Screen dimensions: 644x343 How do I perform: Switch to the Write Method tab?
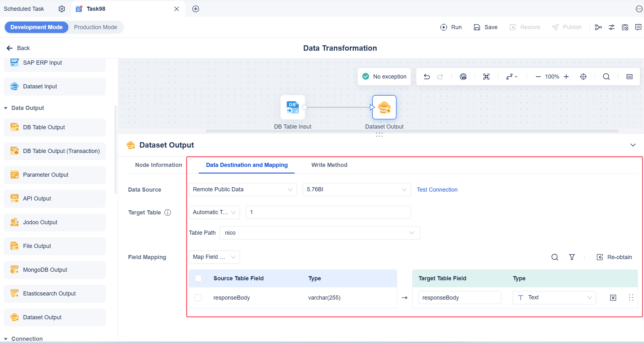[329, 165]
